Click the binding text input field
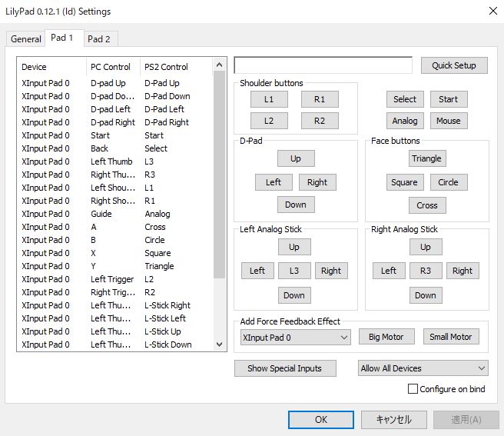This screenshot has width=504, height=436. click(x=323, y=65)
